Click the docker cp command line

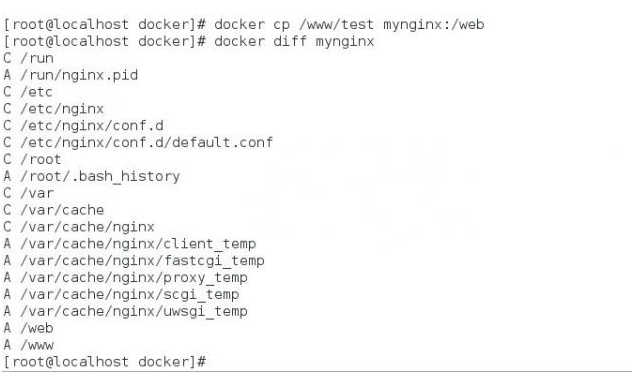244,24
